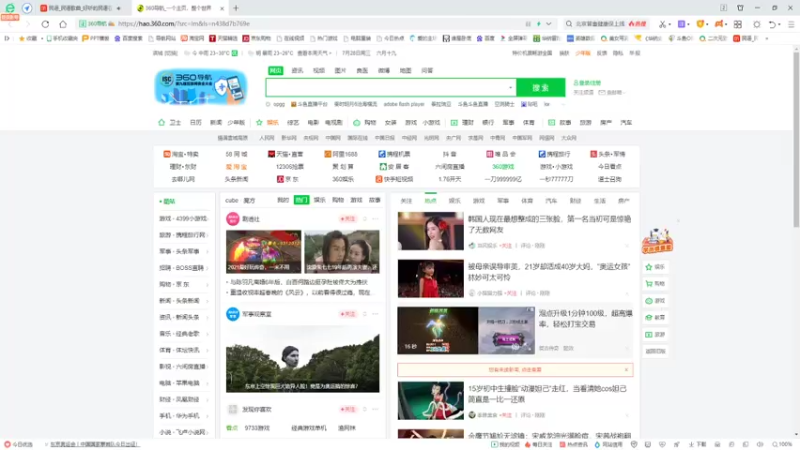Open the headline 韩国人现在最想整成的三张脸
The width and height of the screenshot is (800, 450).
pos(549,224)
